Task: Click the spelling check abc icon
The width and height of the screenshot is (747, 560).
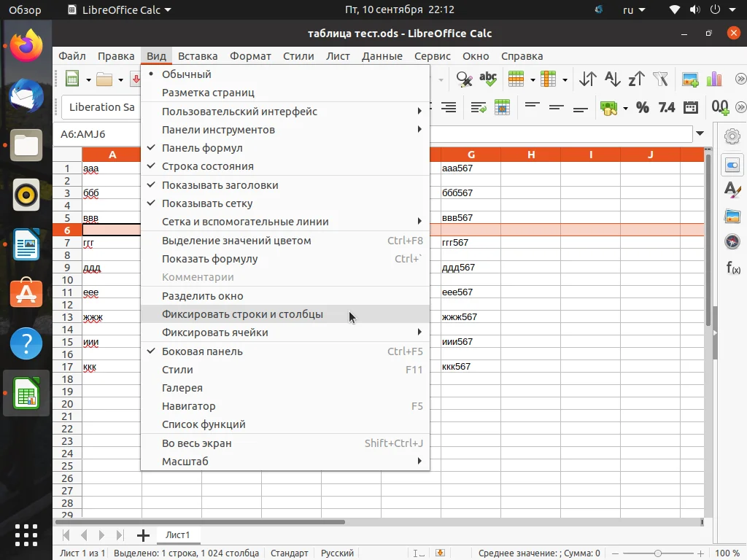Action: (487, 79)
